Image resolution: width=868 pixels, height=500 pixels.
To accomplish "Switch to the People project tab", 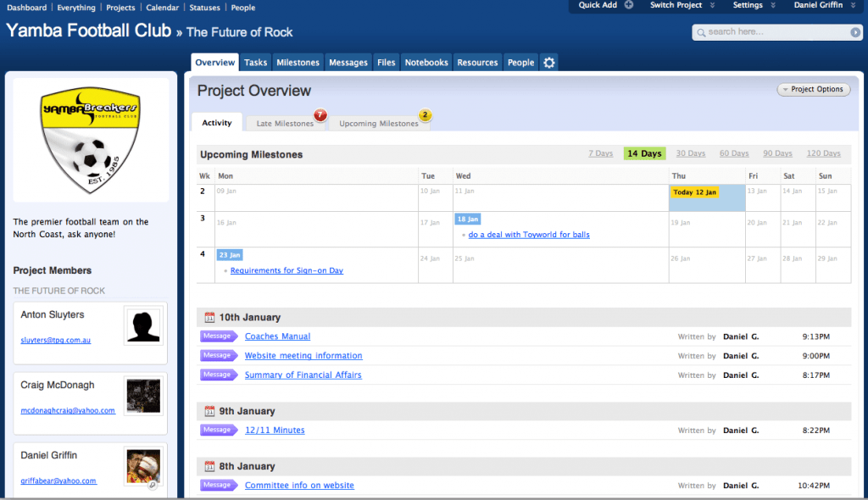I will (x=521, y=63).
